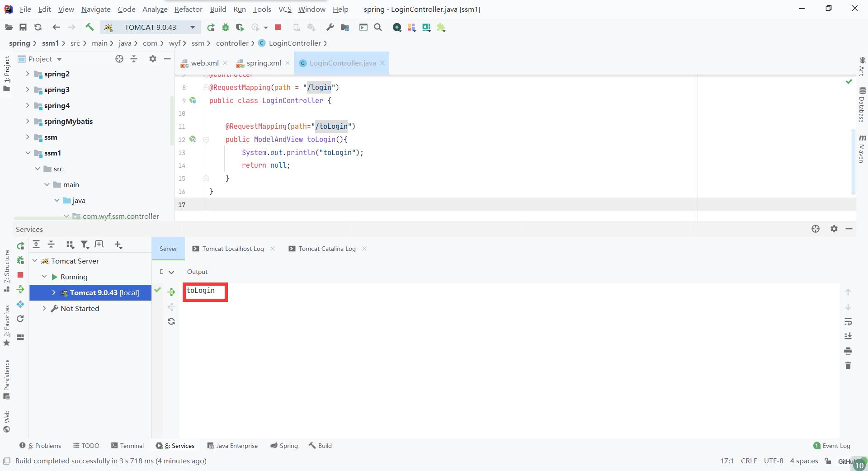The image size is (868, 471).
Task: Expand the spring2 module node
Action: tap(28, 74)
